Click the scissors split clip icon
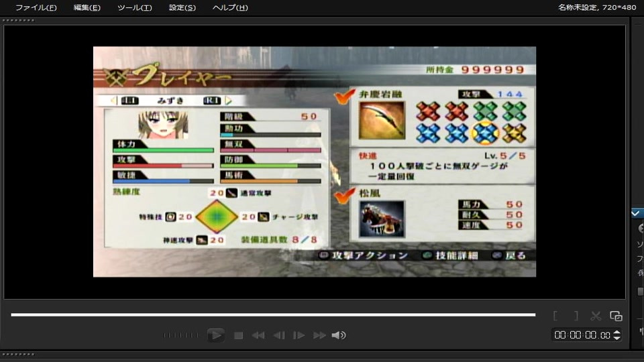Screen dimensions: 644x362 [596, 316]
